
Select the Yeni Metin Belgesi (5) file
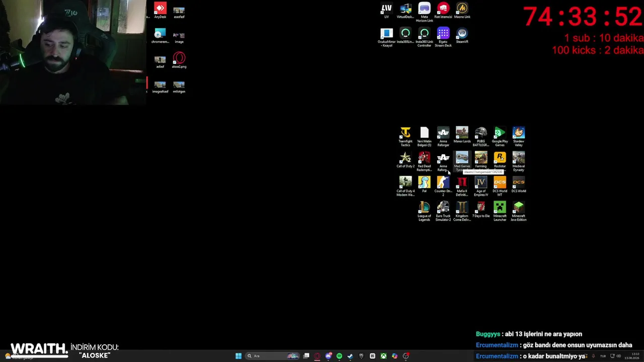tap(424, 137)
